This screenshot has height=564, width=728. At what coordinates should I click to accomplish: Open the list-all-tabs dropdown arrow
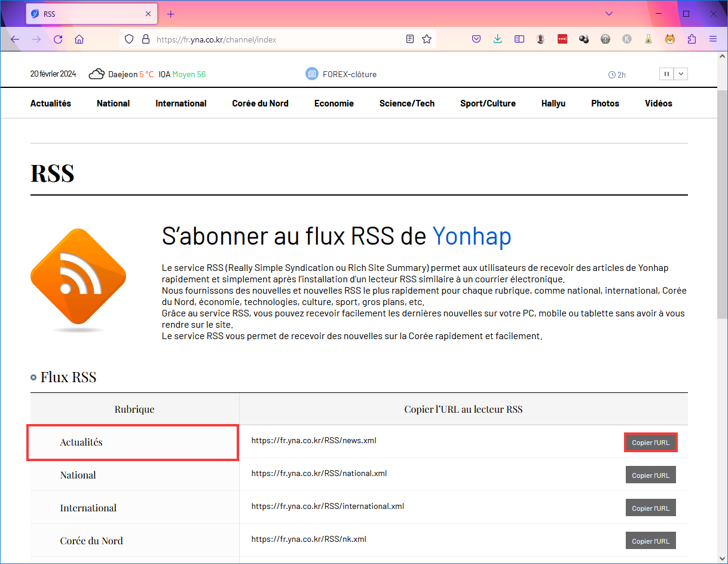[x=609, y=14]
